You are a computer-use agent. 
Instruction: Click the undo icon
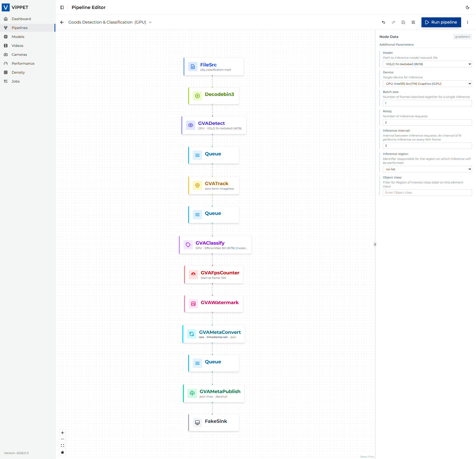coord(384,22)
